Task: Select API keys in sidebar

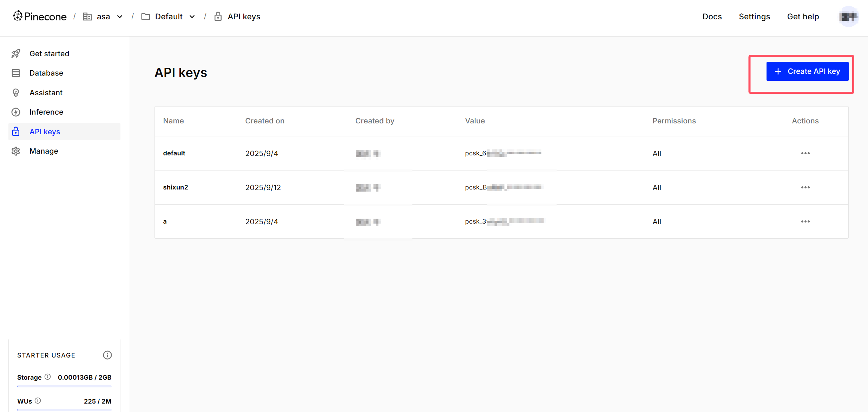Action: coord(45,131)
